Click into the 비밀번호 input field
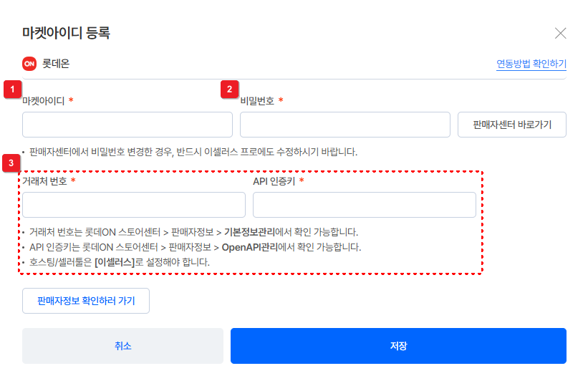 (344, 125)
